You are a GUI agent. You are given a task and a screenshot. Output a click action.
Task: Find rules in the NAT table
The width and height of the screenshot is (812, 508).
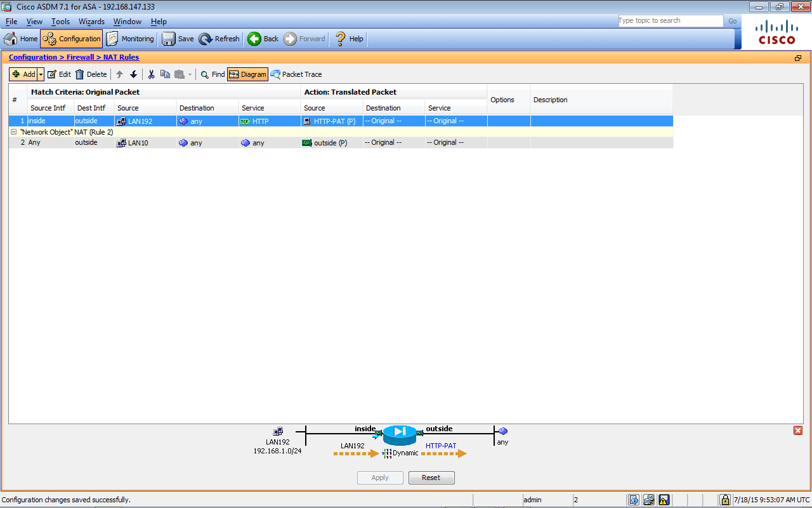[x=213, y=74]
